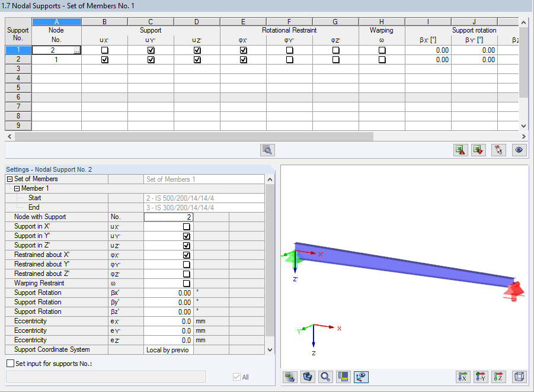Show selected support with the eye icon
The height and width of the screenshot is (392, 534).
pos(519,150)
